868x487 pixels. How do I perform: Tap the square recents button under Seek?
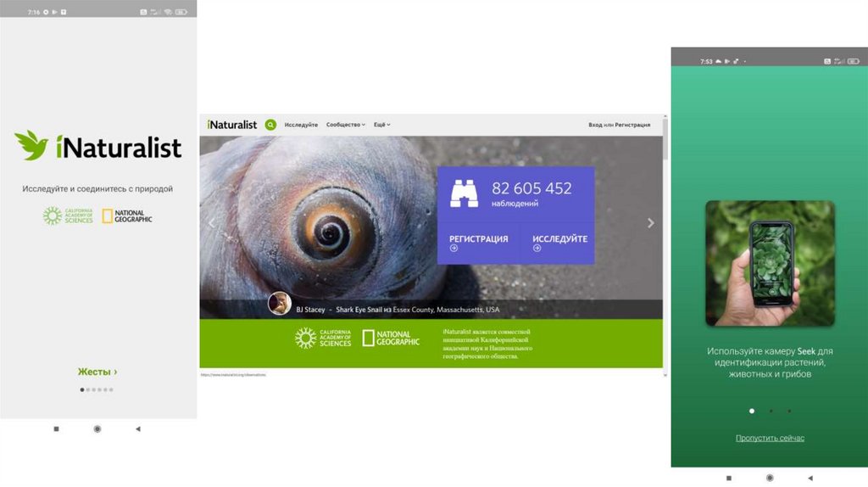(x=729, y=478)
